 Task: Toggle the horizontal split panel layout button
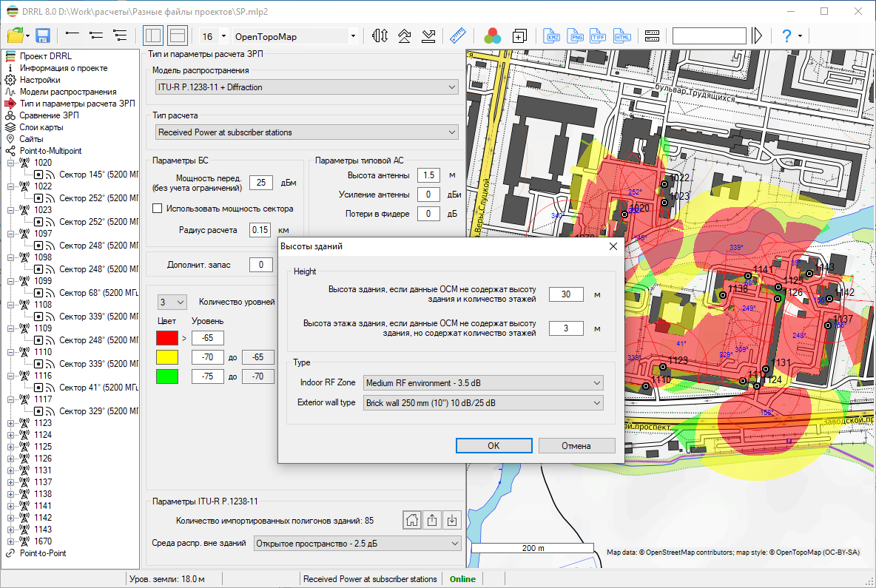point(177,36)
